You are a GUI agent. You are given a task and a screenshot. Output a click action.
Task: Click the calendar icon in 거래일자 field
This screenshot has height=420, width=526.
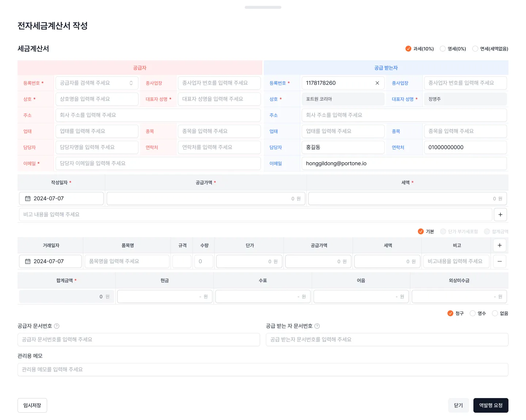[x=28, y=261]
